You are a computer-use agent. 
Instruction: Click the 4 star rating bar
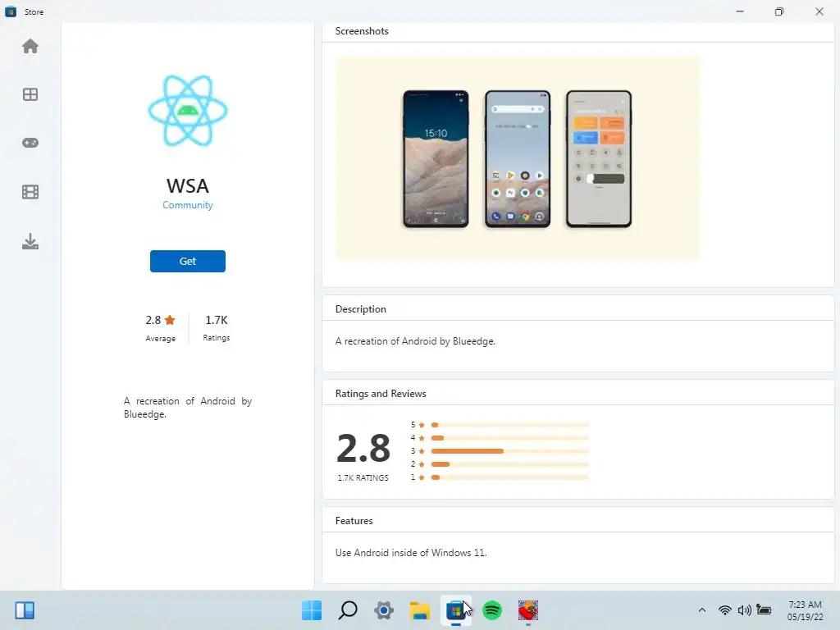point(509,438)
